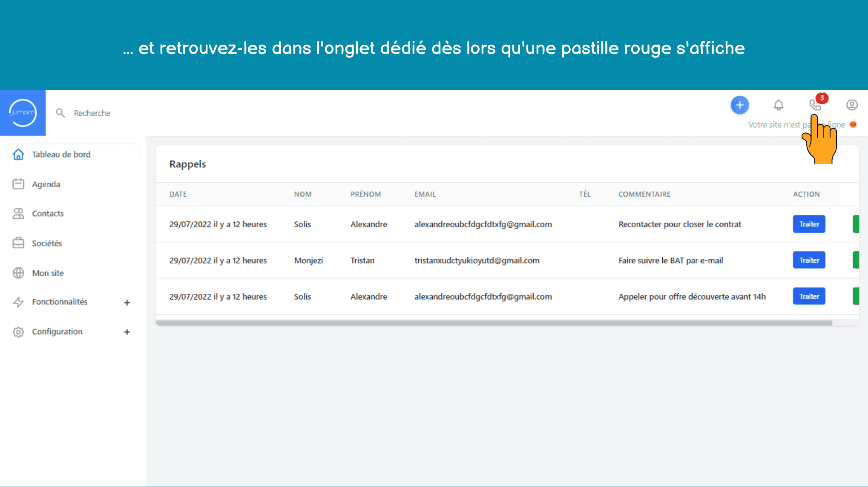This screenshot has height=487, width=868.
Task: Click Tristan first name cell
Action: [362, 261]
